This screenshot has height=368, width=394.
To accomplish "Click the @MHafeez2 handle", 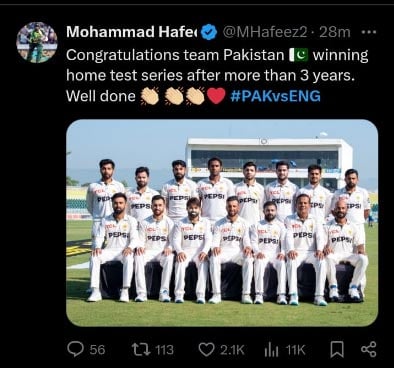I will [265, 32].
